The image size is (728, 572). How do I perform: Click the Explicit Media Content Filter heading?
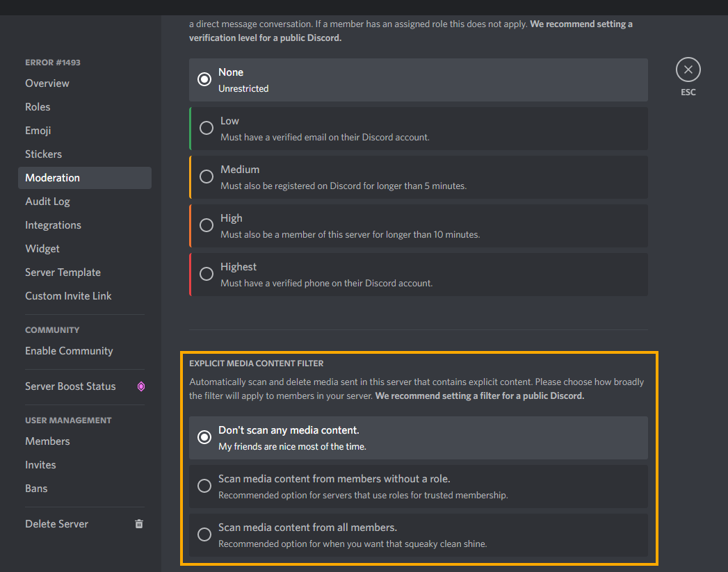(257, 363)
